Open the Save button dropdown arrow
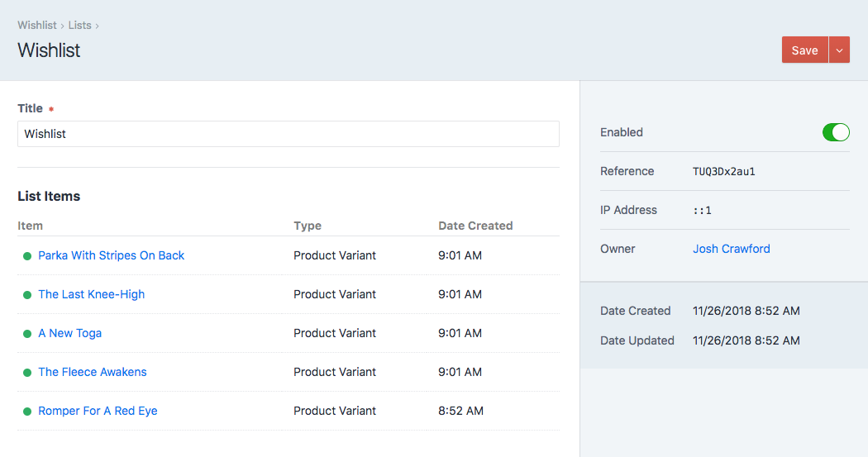This screenshot has height=457, width=868. click(x=839, y=50)
